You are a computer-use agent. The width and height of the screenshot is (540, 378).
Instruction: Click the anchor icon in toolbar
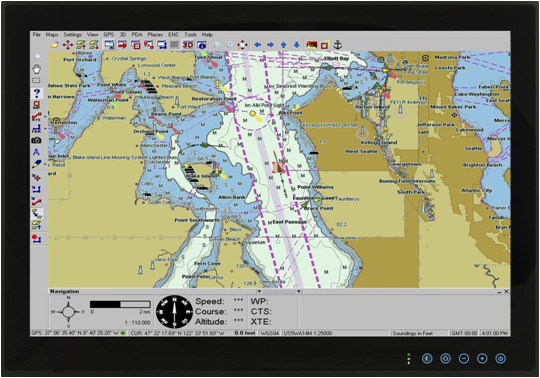pyautogui.click(x=338, y=45)
